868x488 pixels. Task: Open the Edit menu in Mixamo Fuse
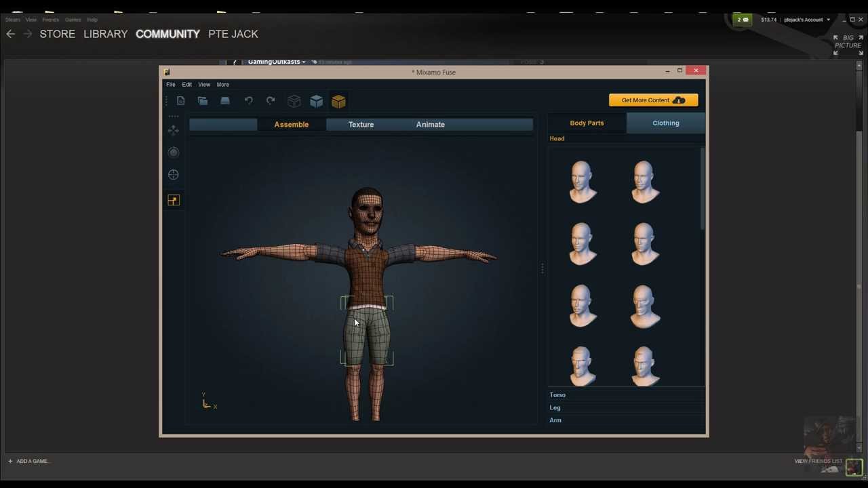(x=187, y=85)
